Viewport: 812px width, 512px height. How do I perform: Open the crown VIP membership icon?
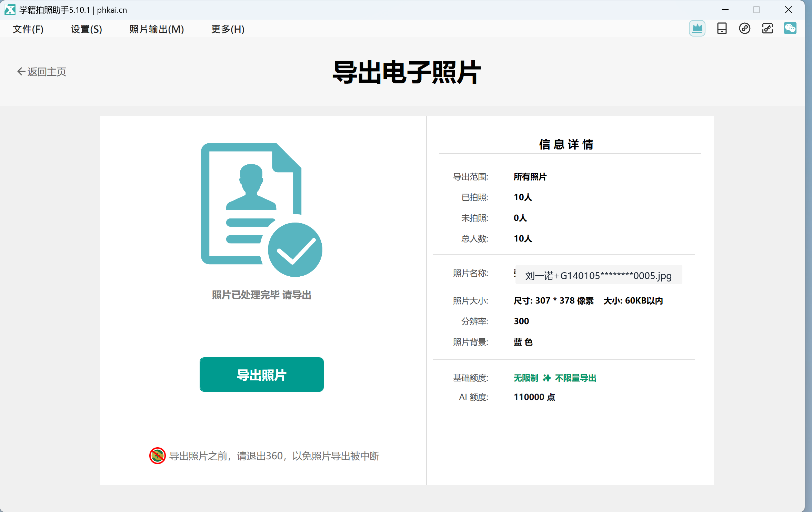[697, 28]
